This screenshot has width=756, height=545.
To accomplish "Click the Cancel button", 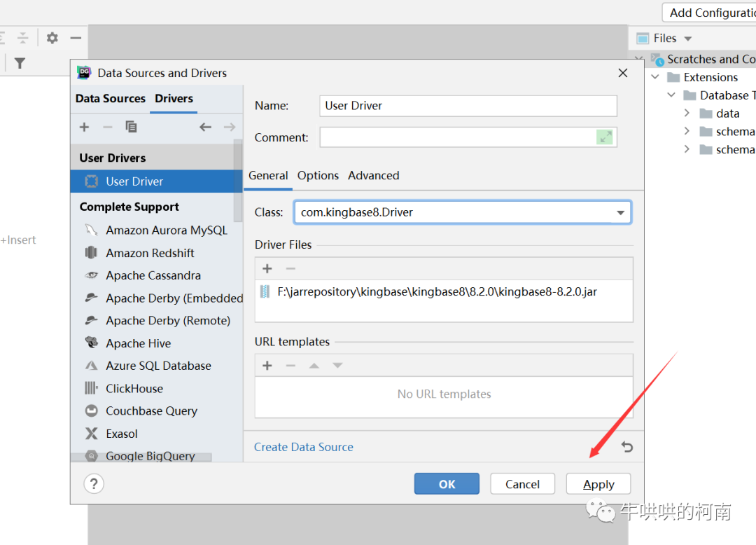I will click(x=522, y=484).
